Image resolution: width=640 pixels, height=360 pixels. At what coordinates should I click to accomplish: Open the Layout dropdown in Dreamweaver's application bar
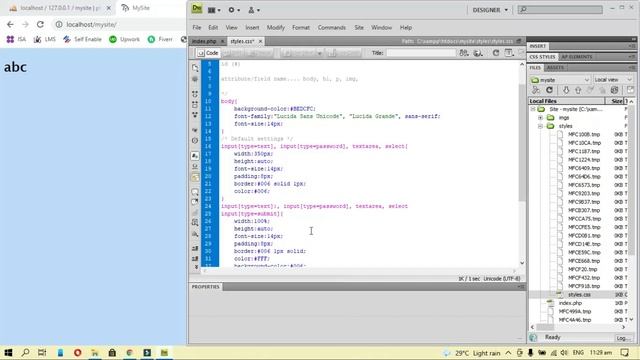coord(213,10)
